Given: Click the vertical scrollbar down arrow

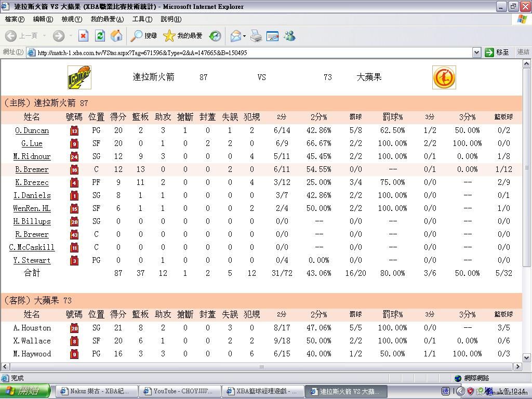Looking at the screenshot, I should click(527, 358).
